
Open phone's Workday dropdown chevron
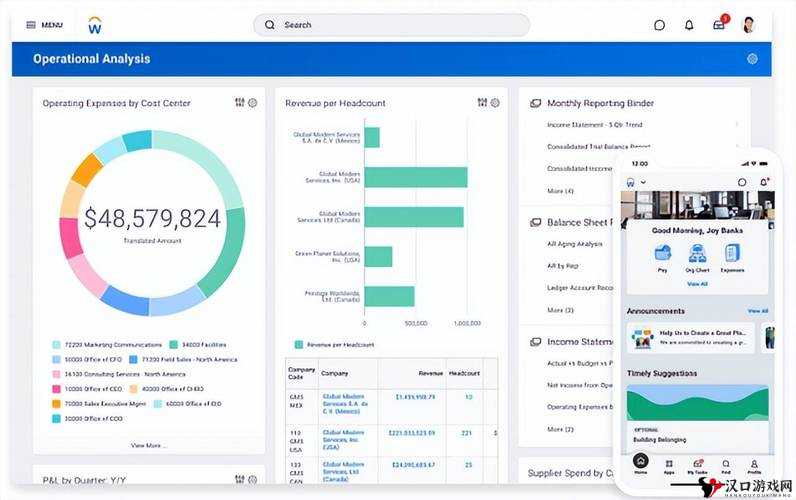click(x=643, y=182)
